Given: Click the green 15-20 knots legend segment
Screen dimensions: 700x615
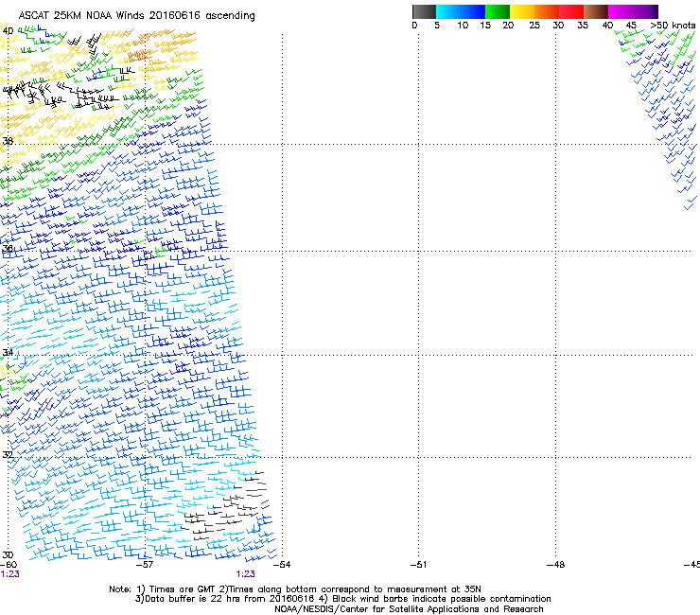Looking at the screenshot, I should (x=498, y=11).
